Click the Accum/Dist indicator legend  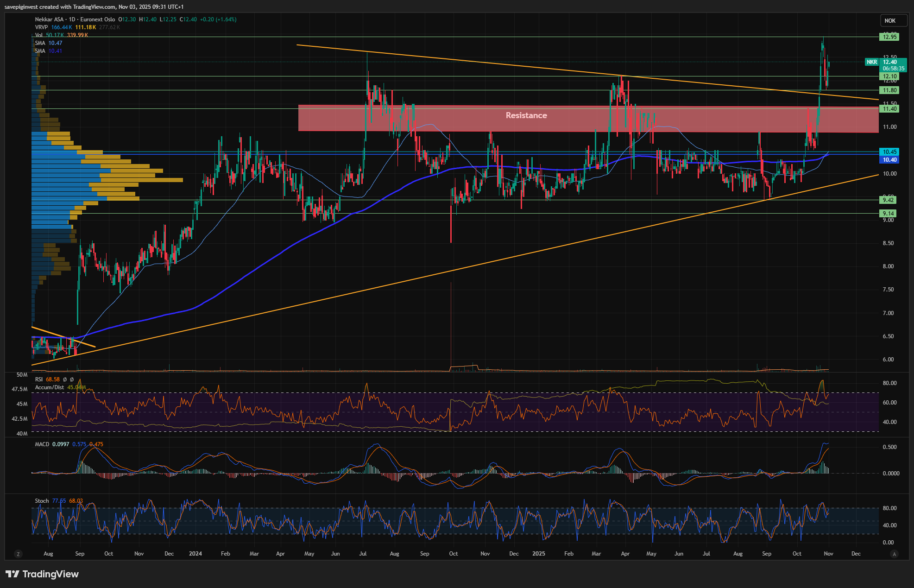pos(50,387)
